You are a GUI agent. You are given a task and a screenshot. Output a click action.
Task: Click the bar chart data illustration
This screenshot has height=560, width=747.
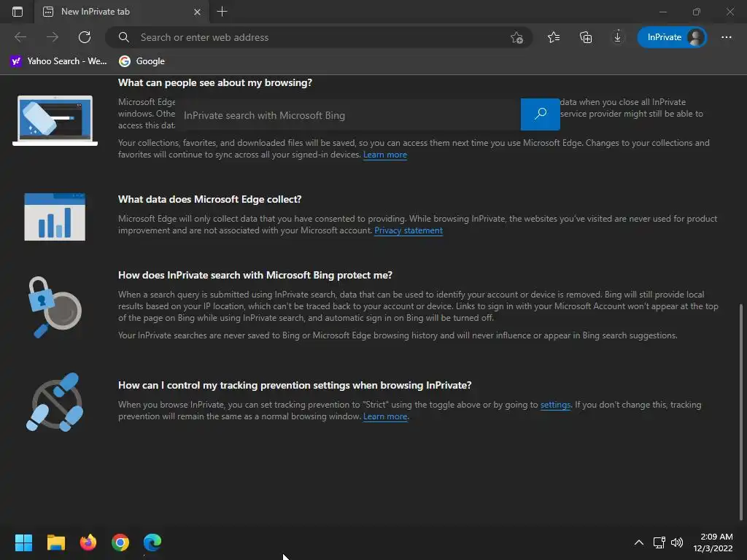tap(55, 217)
